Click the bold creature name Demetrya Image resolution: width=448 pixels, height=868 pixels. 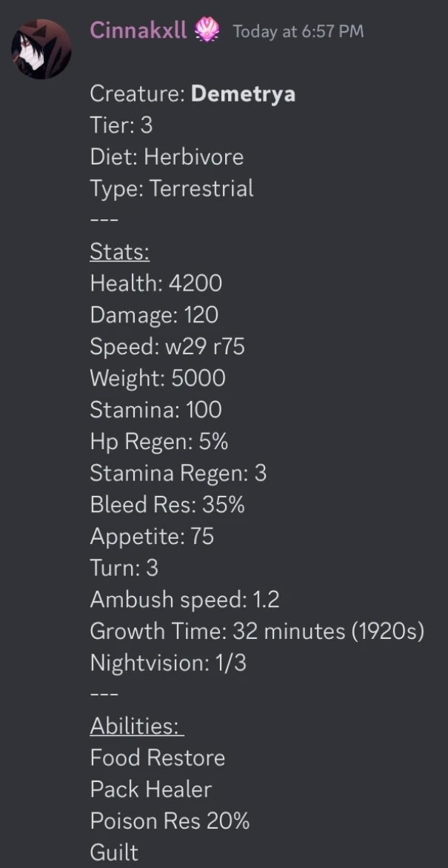point(243,94)
